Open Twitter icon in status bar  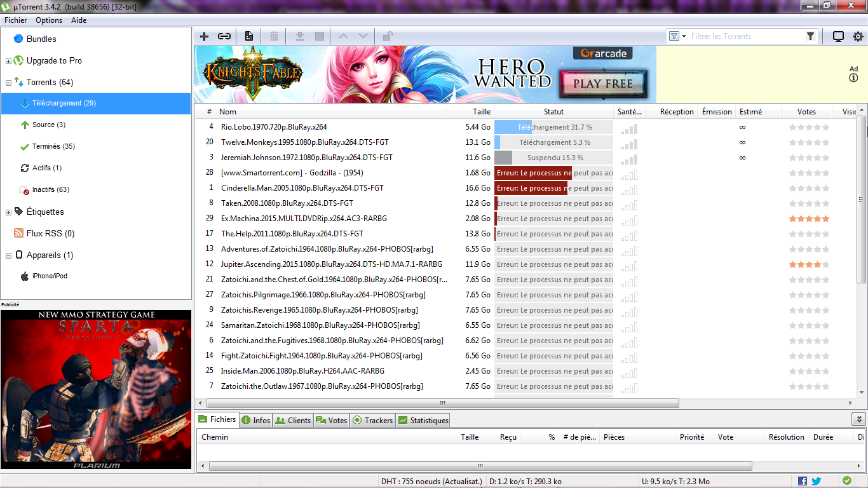click(x=817, y=481)
